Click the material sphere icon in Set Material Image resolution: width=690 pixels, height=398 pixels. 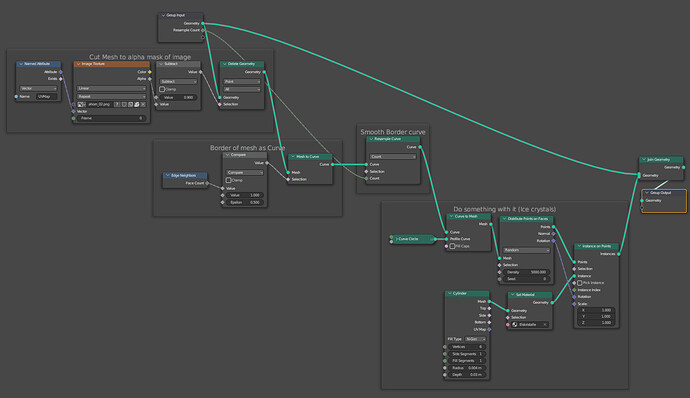[x=514, y=324]
